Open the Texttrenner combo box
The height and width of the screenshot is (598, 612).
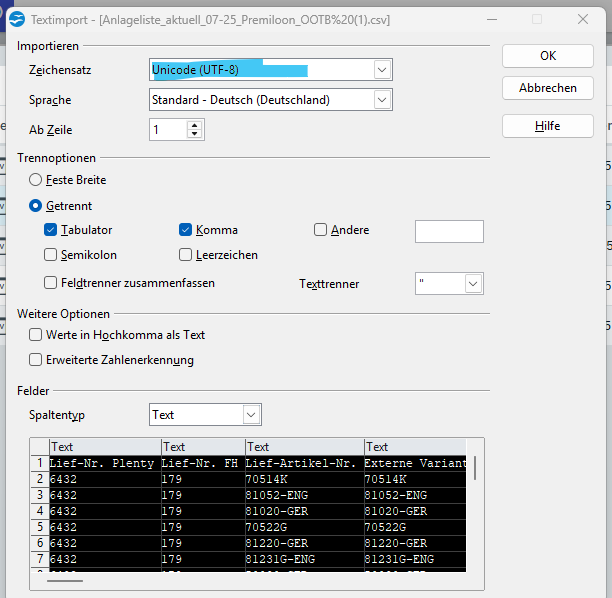point(473,284)
